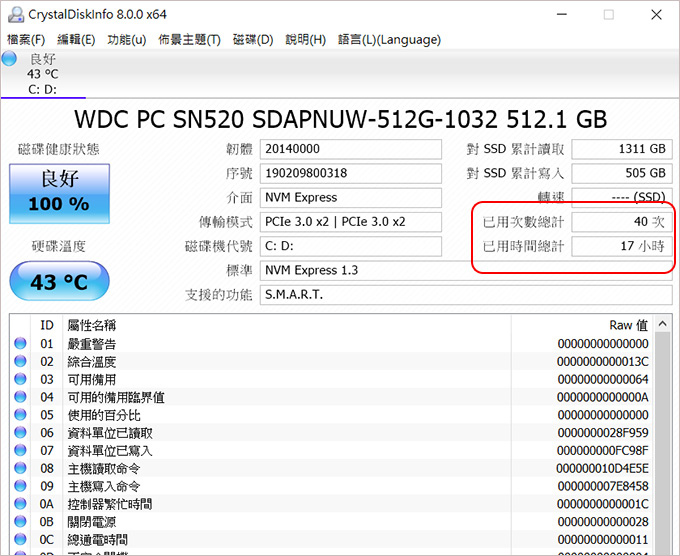Click the status orb for attribute 07
Image resolution: width=680 pixels, height=556 pixels.
pyautogui.click(x=20, y=450)
